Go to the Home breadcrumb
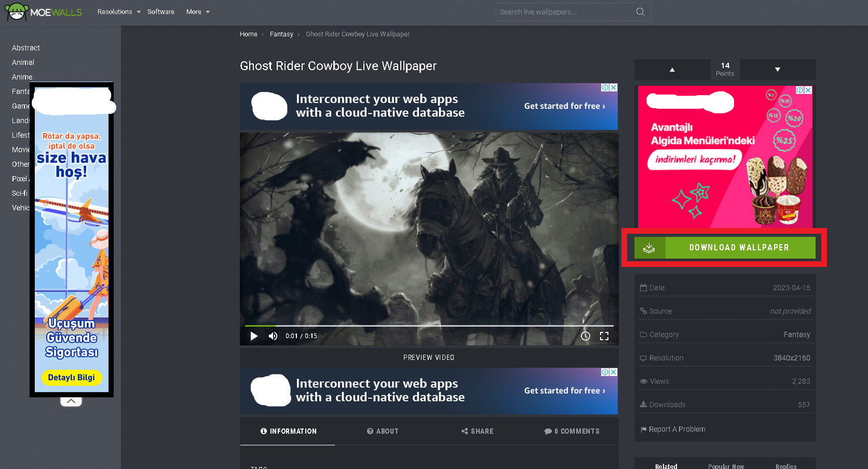Image resolution: width=868 pixels, height=469 pixels. point(249,34)
